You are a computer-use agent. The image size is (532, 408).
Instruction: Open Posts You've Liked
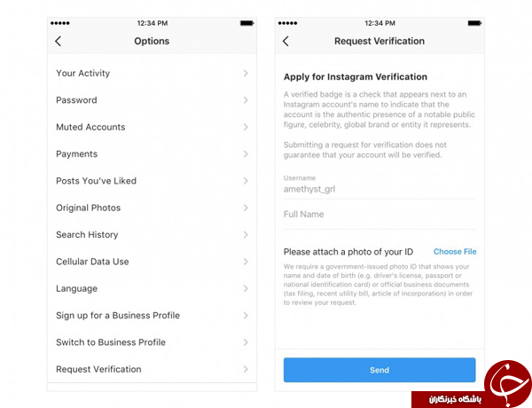(x=152, y=181)
